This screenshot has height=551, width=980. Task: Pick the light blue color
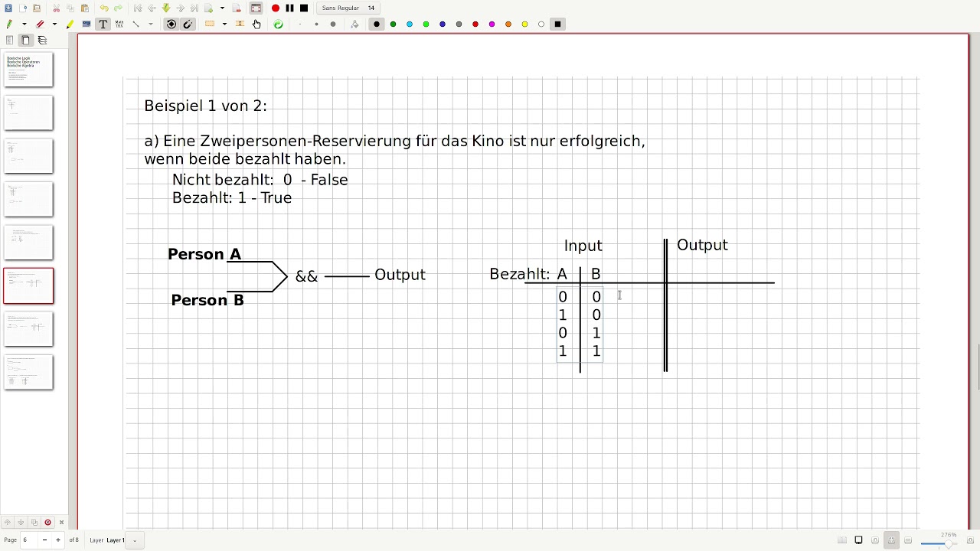tap(410, 24)
